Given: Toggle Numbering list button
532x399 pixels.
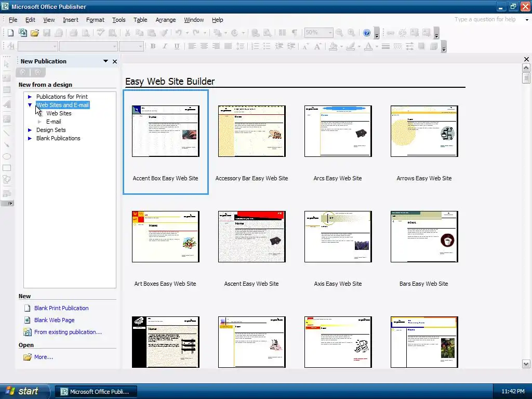Looking at the screenshot, I should [x=256, y=46].
